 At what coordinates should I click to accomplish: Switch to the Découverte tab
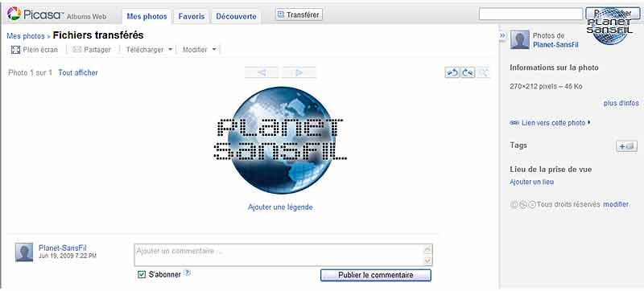(236, 16)
